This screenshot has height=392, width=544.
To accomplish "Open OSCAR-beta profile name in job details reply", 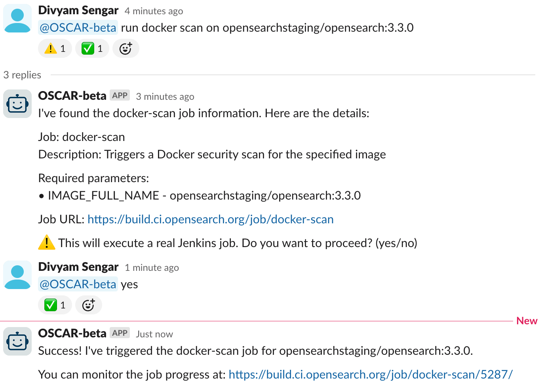I will [72, 96].
